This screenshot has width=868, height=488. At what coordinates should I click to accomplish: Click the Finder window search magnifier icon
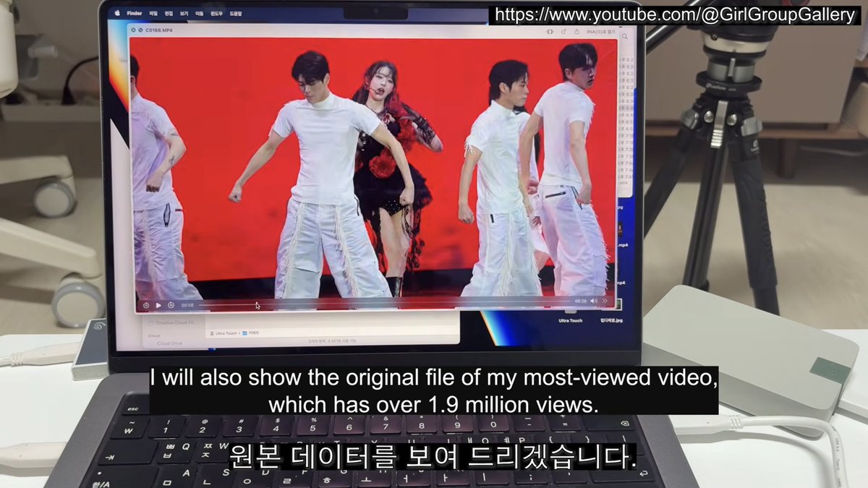pos(625,36)
